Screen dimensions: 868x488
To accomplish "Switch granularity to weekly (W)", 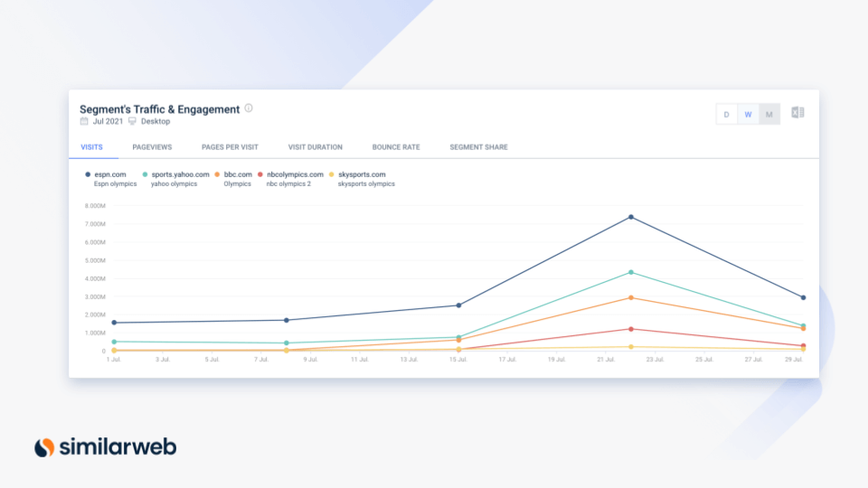I will click(x=748, y=114).
